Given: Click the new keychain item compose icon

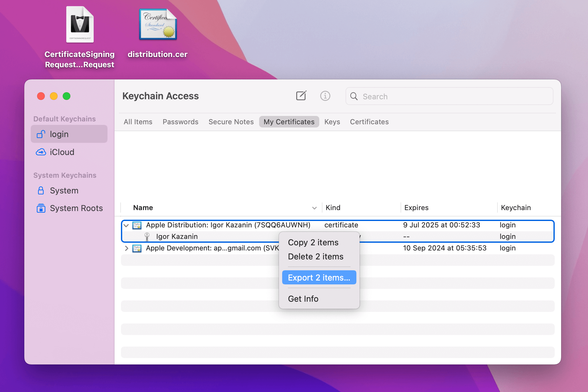Looking at the screenshot, I should point(301,96).
